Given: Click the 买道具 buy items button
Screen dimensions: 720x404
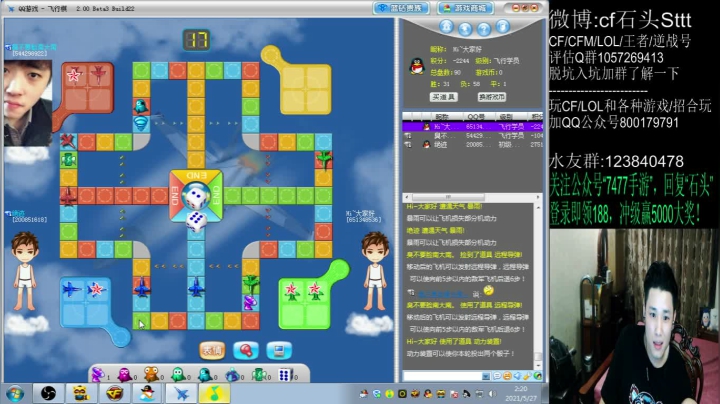Looking at the screenshot, I should [443, 97].
